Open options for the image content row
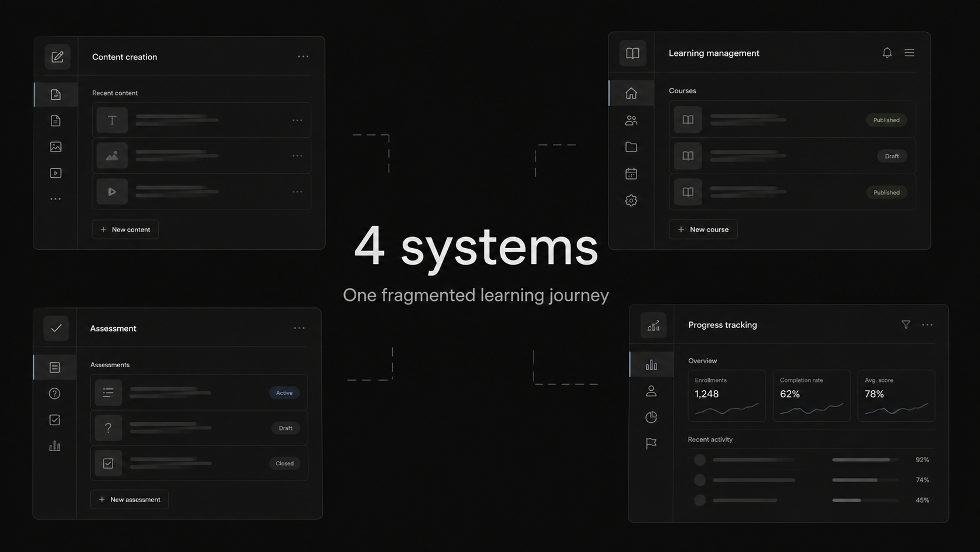980x552 pixels. coord(297,156)
